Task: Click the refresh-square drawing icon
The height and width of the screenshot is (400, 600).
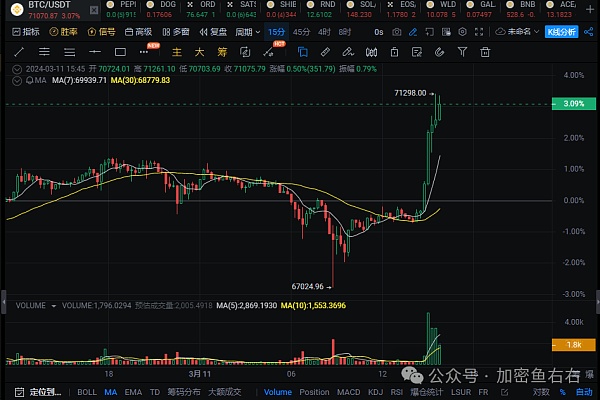Action: point(245,52)
